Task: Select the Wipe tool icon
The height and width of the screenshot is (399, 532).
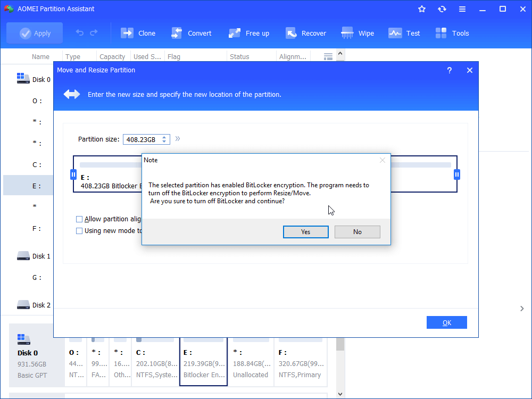Action: pyautogui.click(x=347, y=32)
